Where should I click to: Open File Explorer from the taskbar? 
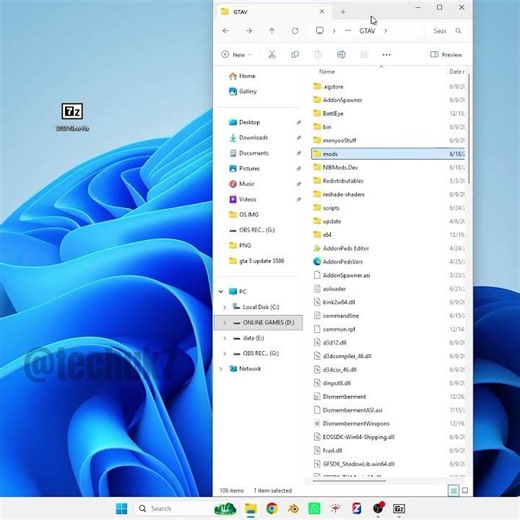pos(251,509)
